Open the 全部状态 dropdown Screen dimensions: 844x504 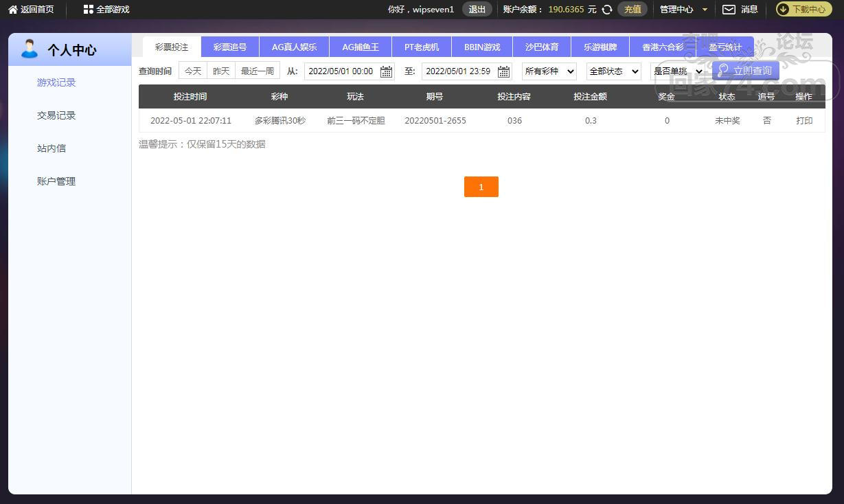click(614, 71)
